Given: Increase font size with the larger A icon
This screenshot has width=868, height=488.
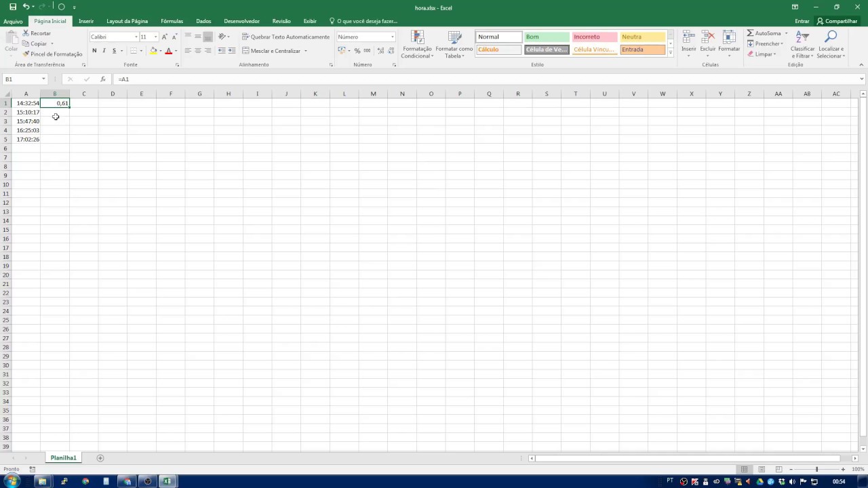Looking at the screenshot, I should (x=164, y=37).
